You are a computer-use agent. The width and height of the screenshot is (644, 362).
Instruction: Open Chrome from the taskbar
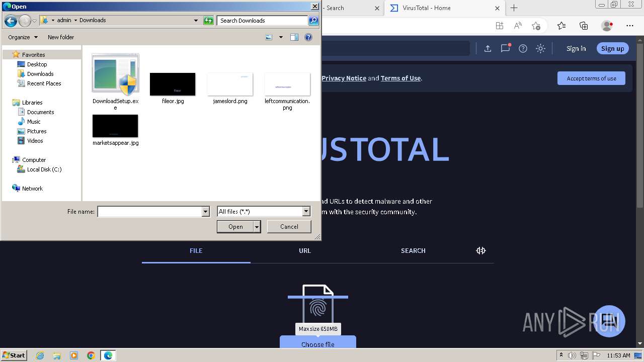[91, 355]
